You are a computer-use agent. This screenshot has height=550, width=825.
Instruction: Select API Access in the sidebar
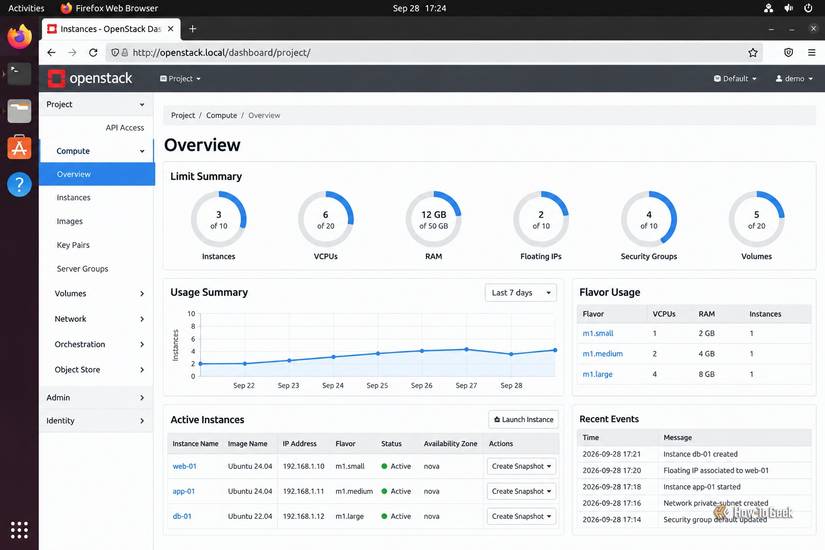[x=125, y=127]
